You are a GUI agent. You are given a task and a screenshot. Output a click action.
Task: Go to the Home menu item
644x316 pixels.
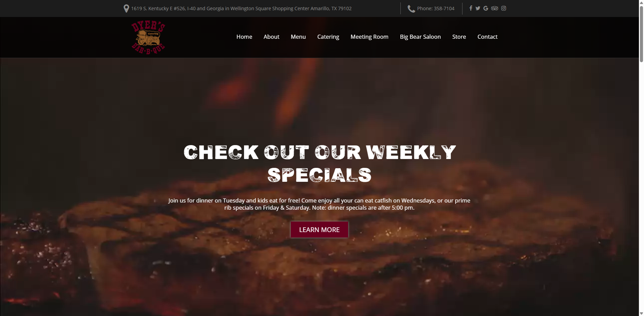[x=244, y=37]
